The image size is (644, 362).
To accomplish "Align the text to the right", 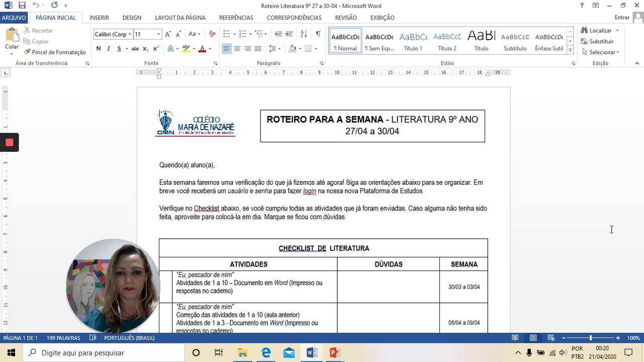I will pos(247,49).
